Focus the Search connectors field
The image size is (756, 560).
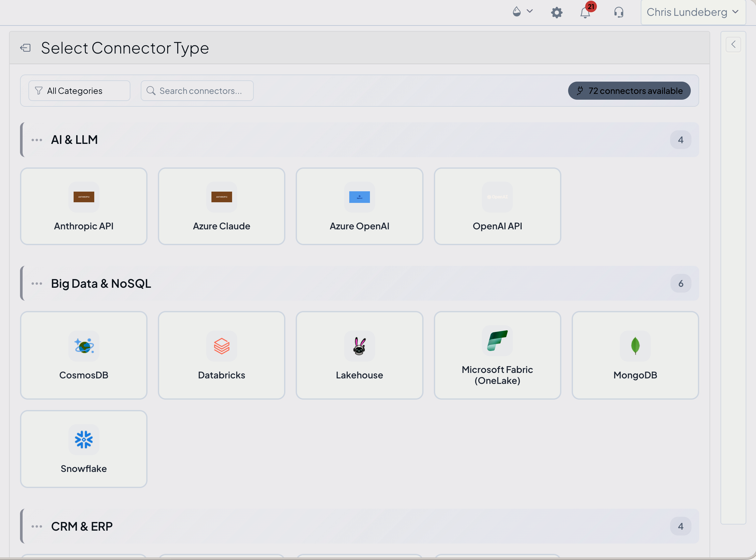pyautogui.click(x=197, y=91)
